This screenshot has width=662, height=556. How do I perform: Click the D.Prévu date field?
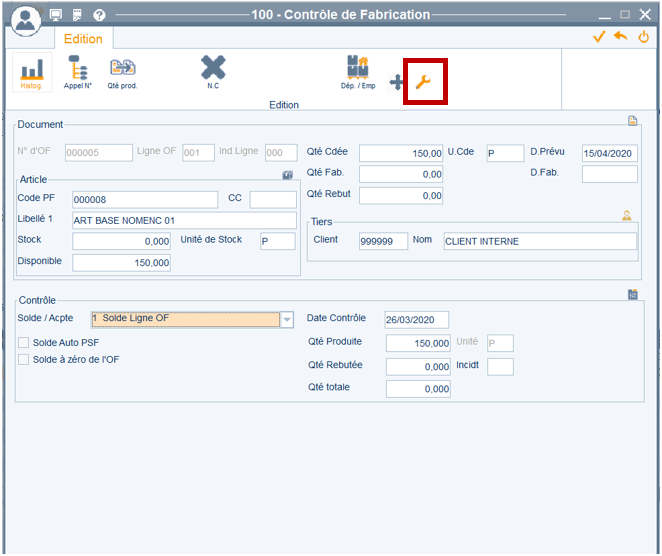(x=610, y=153)
